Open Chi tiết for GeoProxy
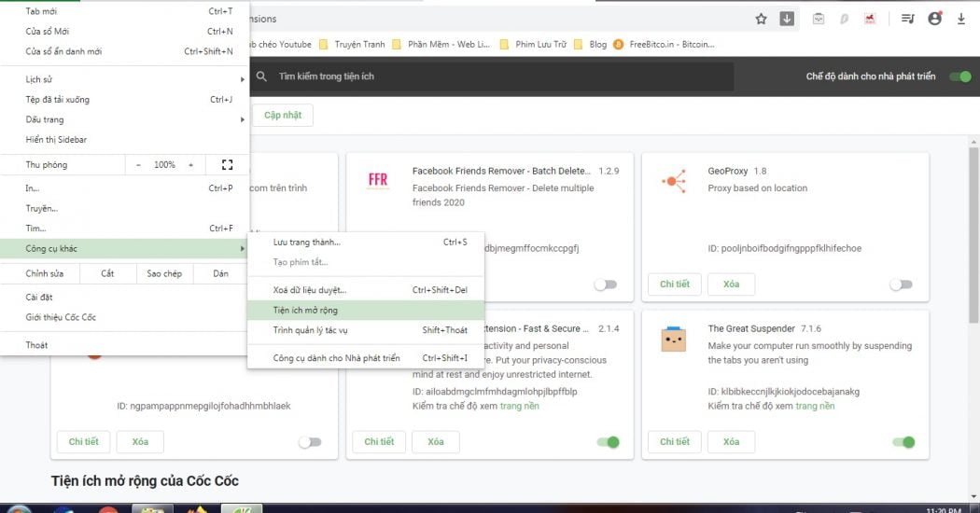Screen dimensions: 980x513 (x=675, y=284)
